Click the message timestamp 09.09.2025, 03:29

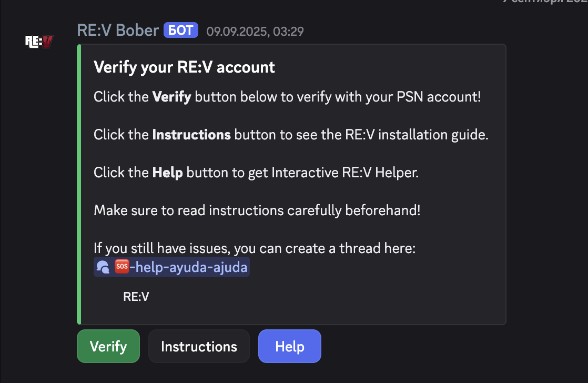pyautogui.click(x=255, y=32)
